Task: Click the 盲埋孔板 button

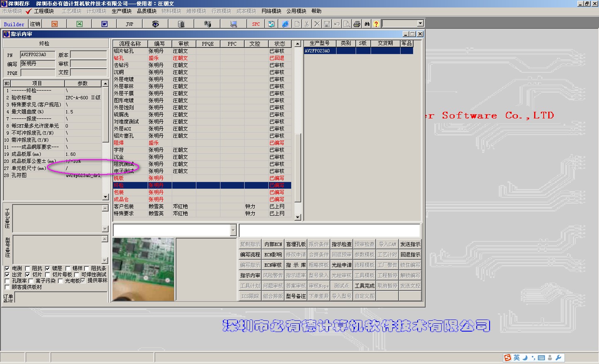Action: [x=296, y=244]
